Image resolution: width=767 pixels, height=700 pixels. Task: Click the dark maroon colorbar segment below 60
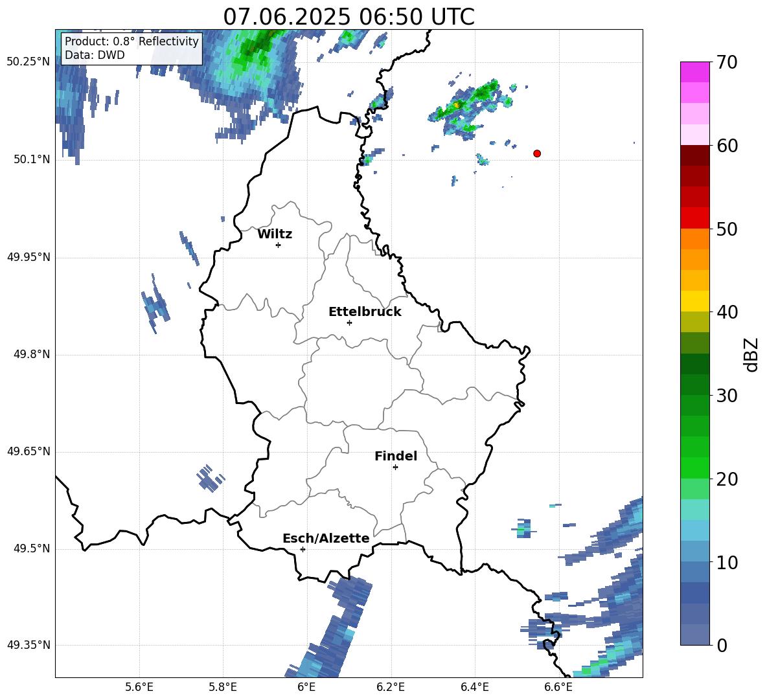coord(694,155)
